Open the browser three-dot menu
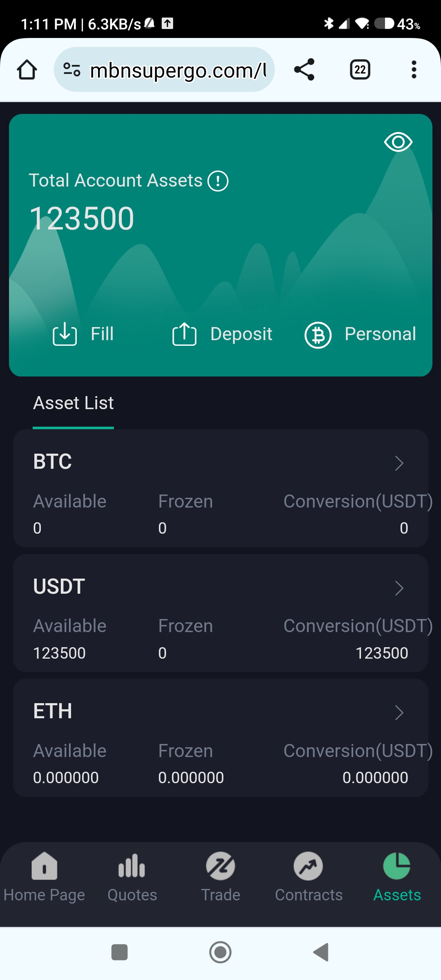 [414, 69]
